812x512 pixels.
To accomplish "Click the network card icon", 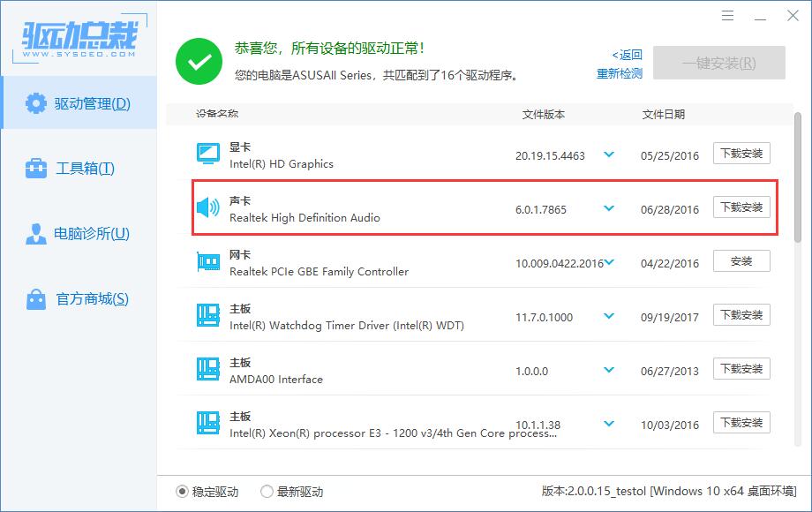I will pos(207,261).
